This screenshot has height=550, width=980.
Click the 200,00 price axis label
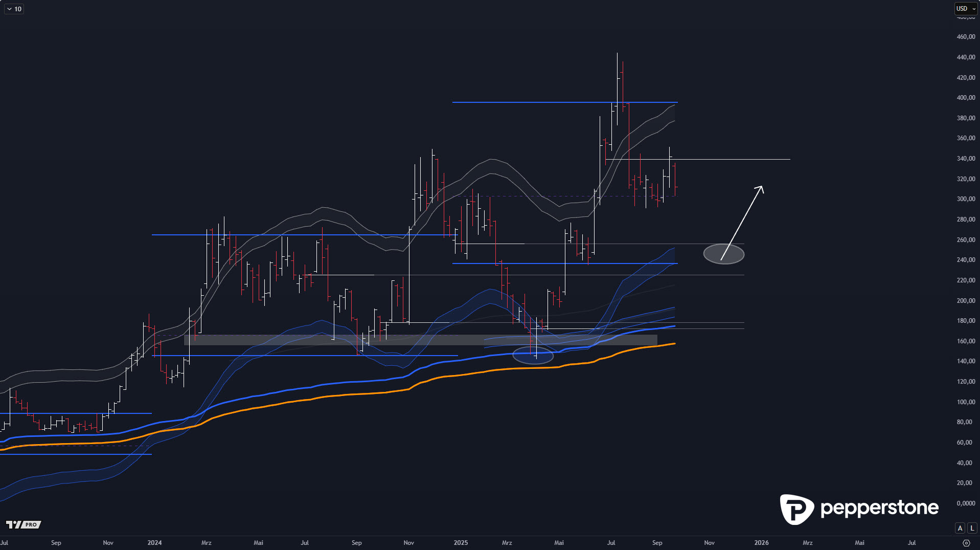click(x=966, y=301)
